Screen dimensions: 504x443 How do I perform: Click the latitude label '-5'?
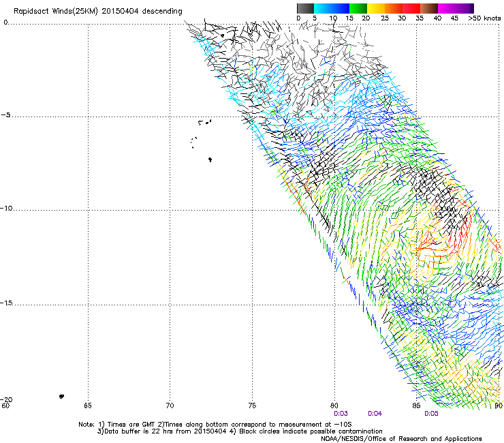click(5, 115)
